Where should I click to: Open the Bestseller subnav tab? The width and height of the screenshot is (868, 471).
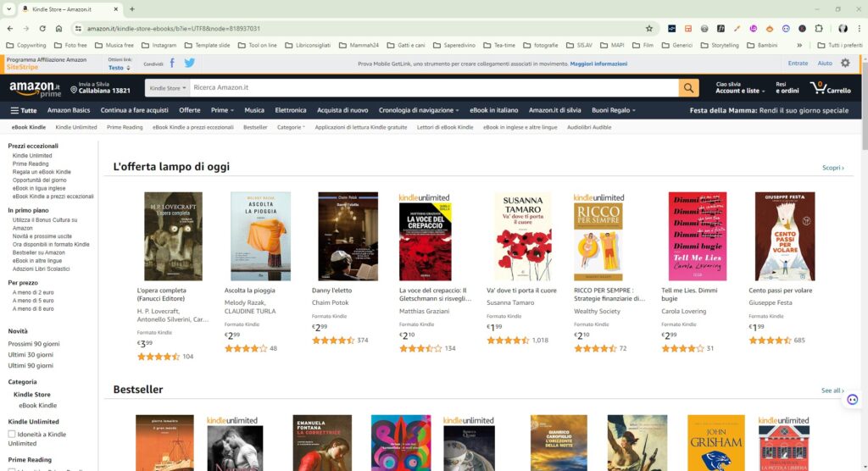point(255,127)
